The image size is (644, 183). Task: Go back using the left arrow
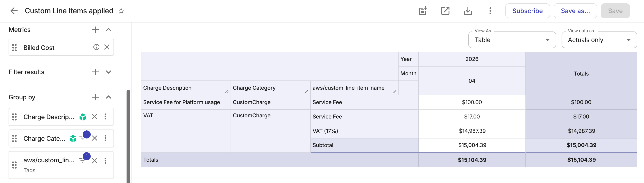click(14, 11)
